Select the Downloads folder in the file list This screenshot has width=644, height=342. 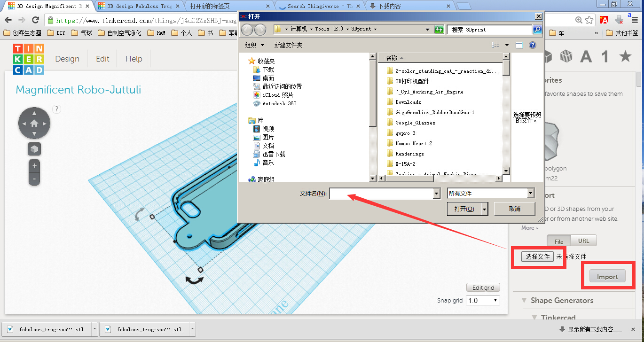pos(408,102)
